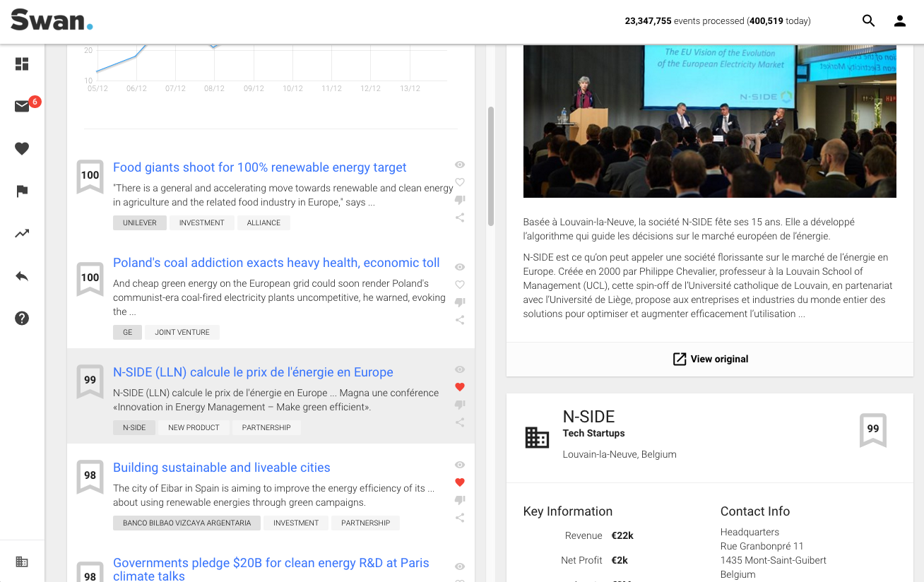This screenshot has height=582, width=924.
Task: Select the PARTNERSHIP tag under N-SIDE article
Action: coord(266,427)
